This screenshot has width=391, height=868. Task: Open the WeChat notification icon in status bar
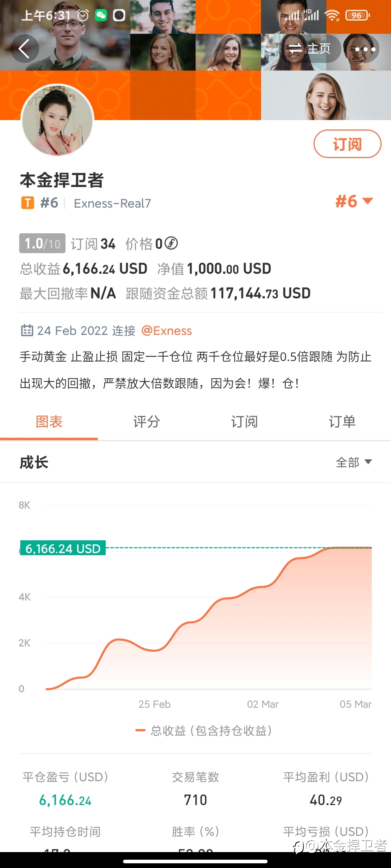pyautogui.click(x=101, y=15)
